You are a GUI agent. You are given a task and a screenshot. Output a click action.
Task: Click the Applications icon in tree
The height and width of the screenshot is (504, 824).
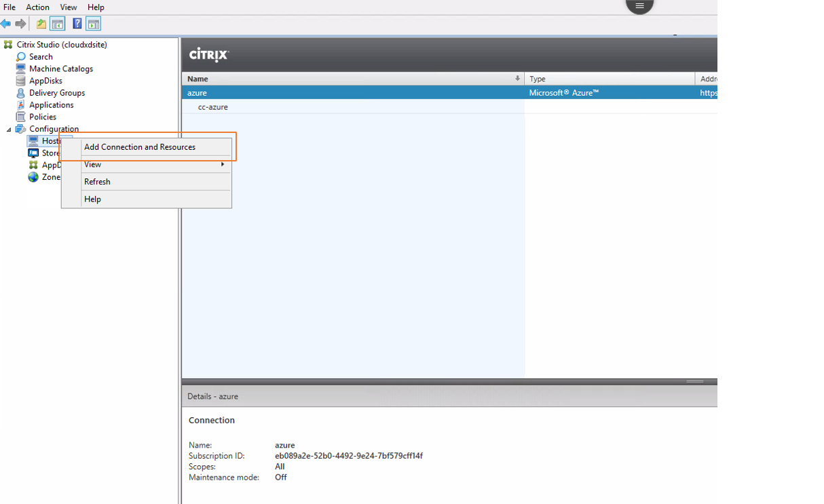21,104
